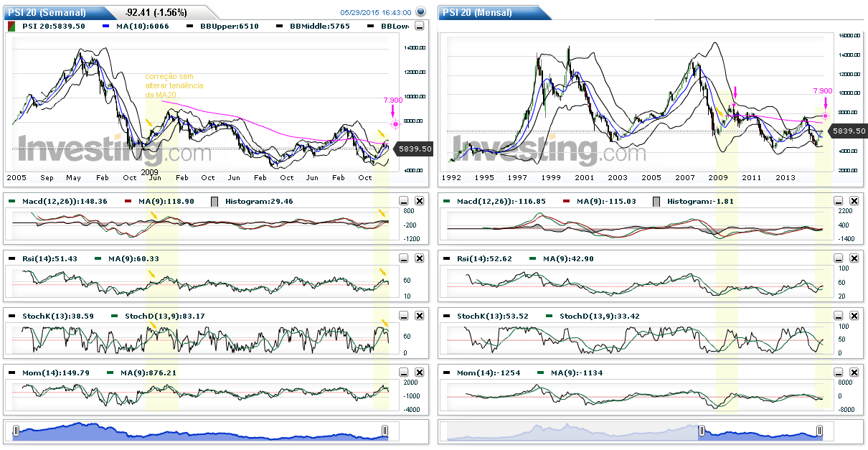Click the left handle of Semanal range slider
This screenshot has height=450, width=868.
16,431
